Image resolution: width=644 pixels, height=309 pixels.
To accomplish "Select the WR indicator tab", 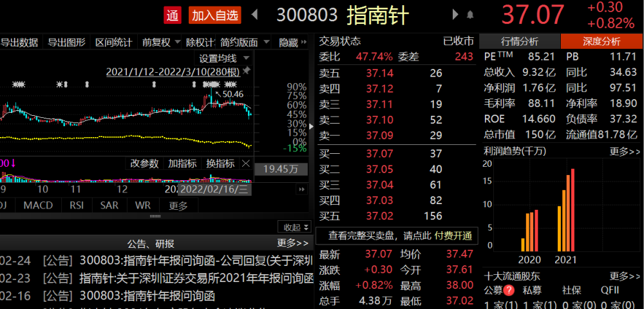I will click(x=142, y=205).
